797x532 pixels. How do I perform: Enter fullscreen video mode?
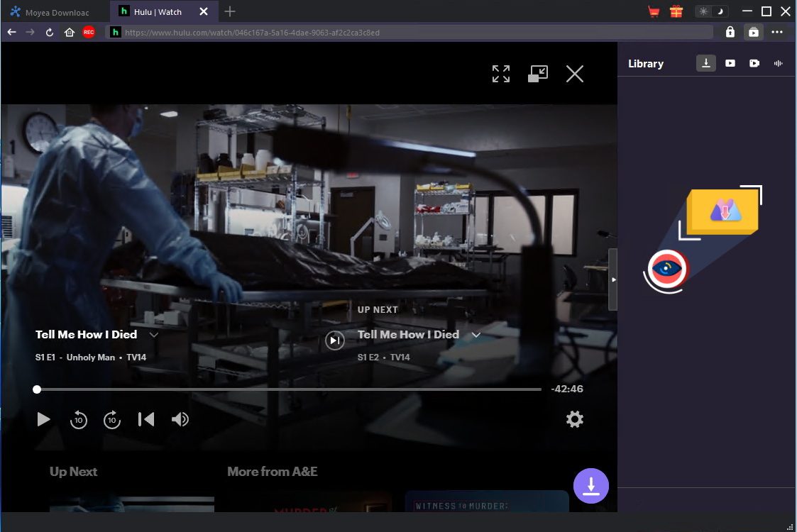point(500,74)
